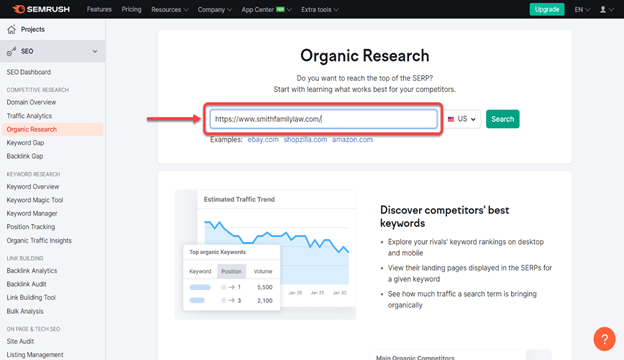Screen dimensions: 624x360
Task: Click the Discover competitors' best keywords heading
Action: coord(444,216)
